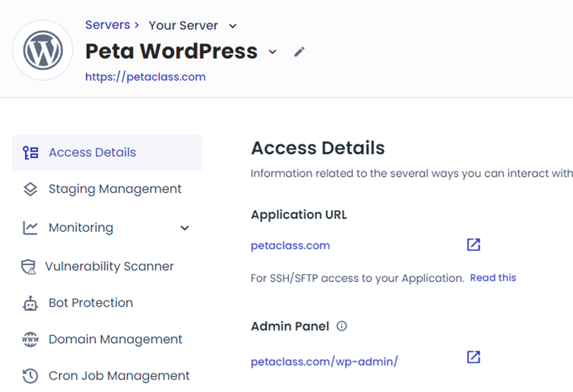Screen dimensions: 573x392
Task: Open Application URL external link icon
Action: click(x=474, y=245)
